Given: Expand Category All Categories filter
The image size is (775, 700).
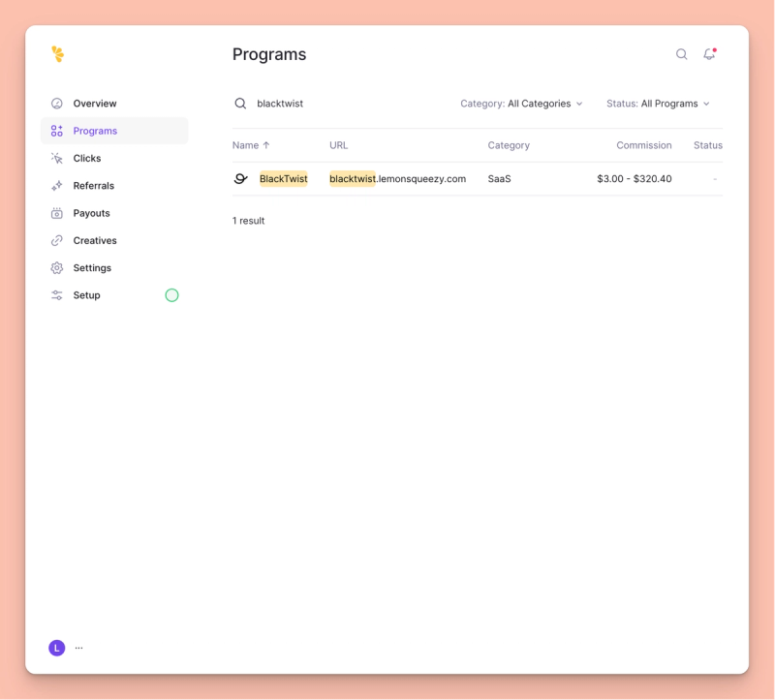Looking at the screenshot, I should (x=521, y=104).
